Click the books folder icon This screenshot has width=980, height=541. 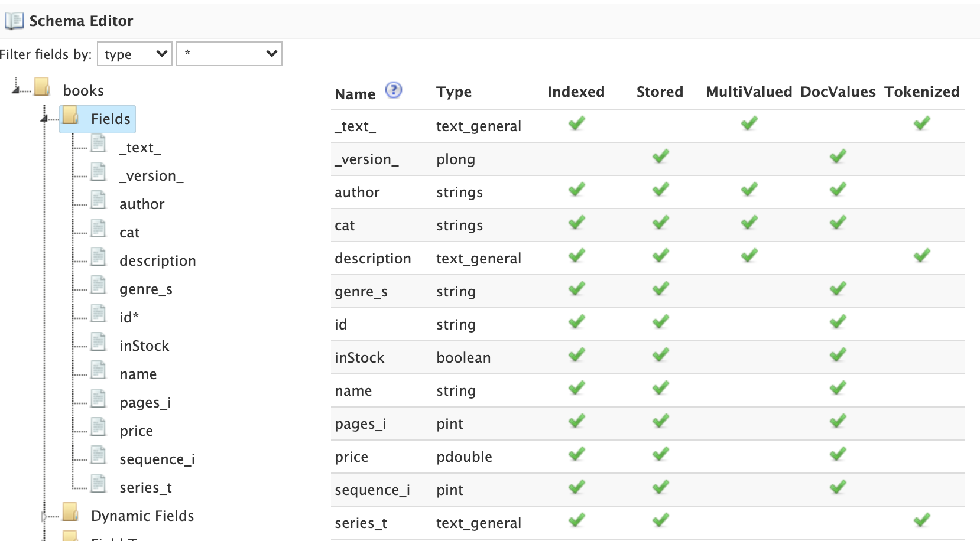[x=42, y=87]
